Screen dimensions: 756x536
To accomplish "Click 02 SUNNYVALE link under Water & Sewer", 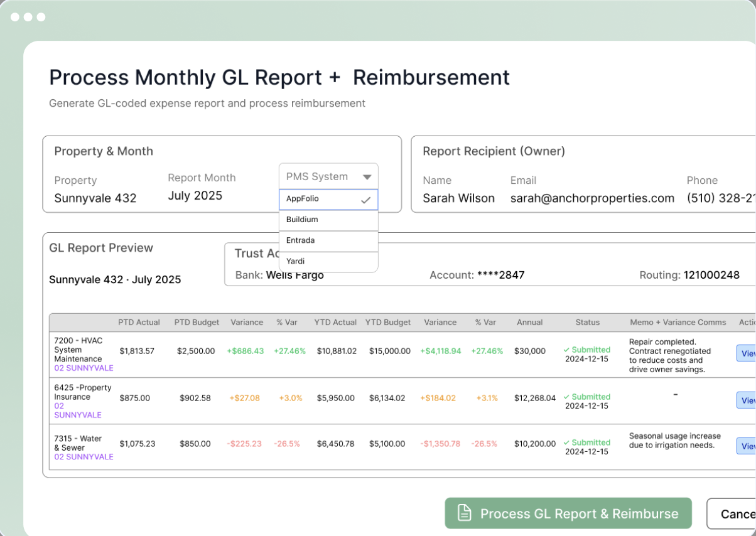I will [x=84, y=457].
